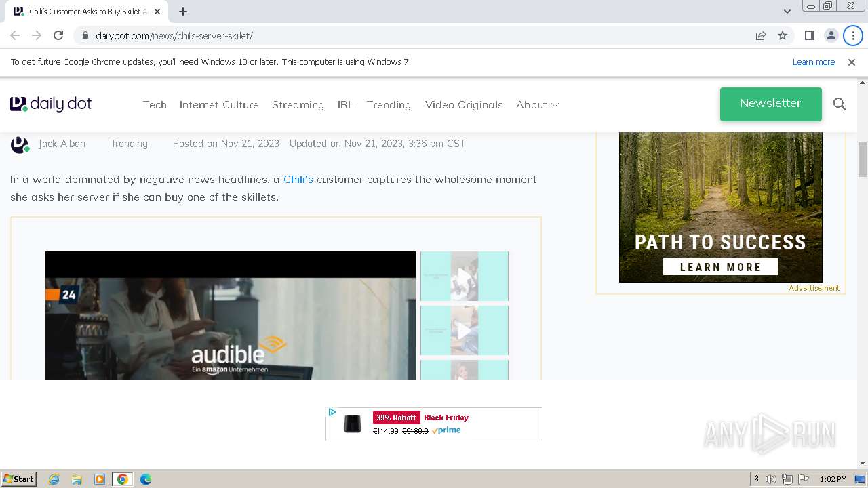868x488 pixels.
Task: Open Internet Explorer from taskbar
Action: 54,479
